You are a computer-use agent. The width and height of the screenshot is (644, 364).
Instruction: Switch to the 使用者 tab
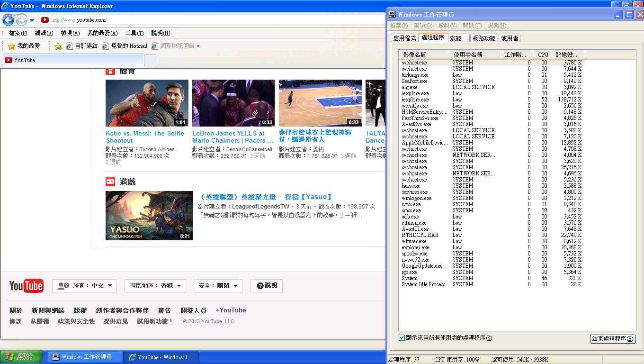pyautogui.click(x=510, y=38)
